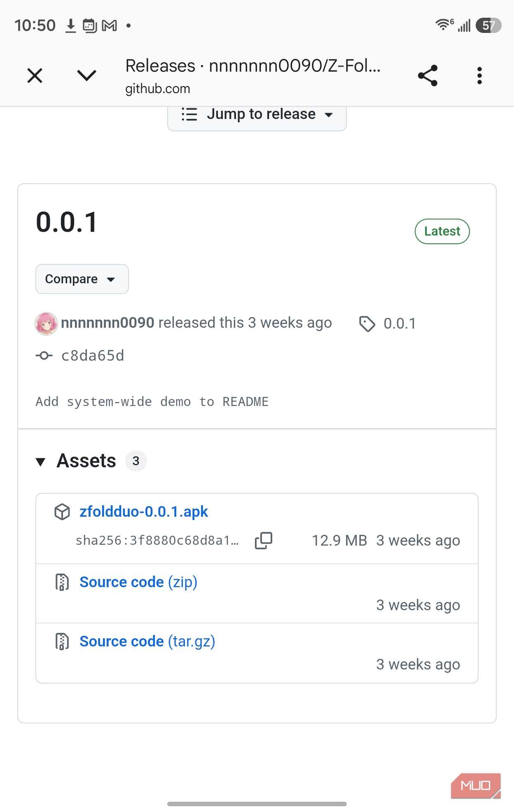Tap the tag icon beside 0.0.1
Screen dimensions: 514x812
click(367, 324)
